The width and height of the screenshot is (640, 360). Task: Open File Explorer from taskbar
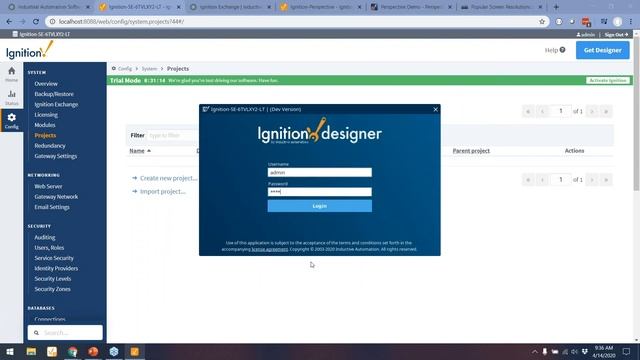click(31, 351)
